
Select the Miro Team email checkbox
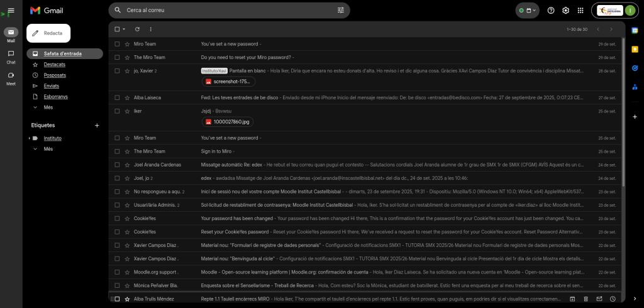coord(117,44)
